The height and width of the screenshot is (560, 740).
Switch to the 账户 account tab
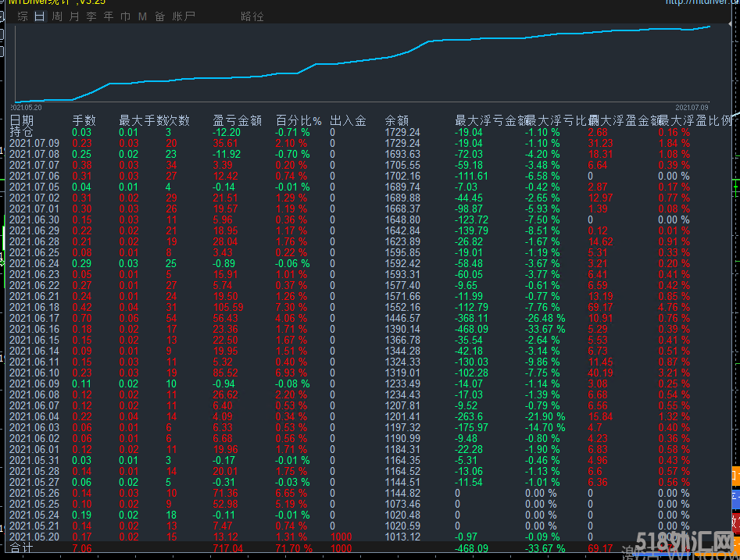pyautogui.click(x=184, y=16)
